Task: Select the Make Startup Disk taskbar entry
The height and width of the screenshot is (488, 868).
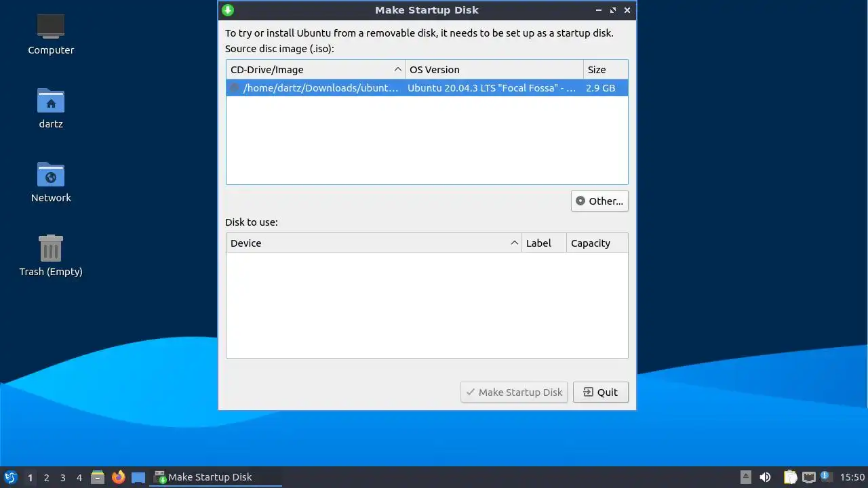Action: tap(216, 477)
